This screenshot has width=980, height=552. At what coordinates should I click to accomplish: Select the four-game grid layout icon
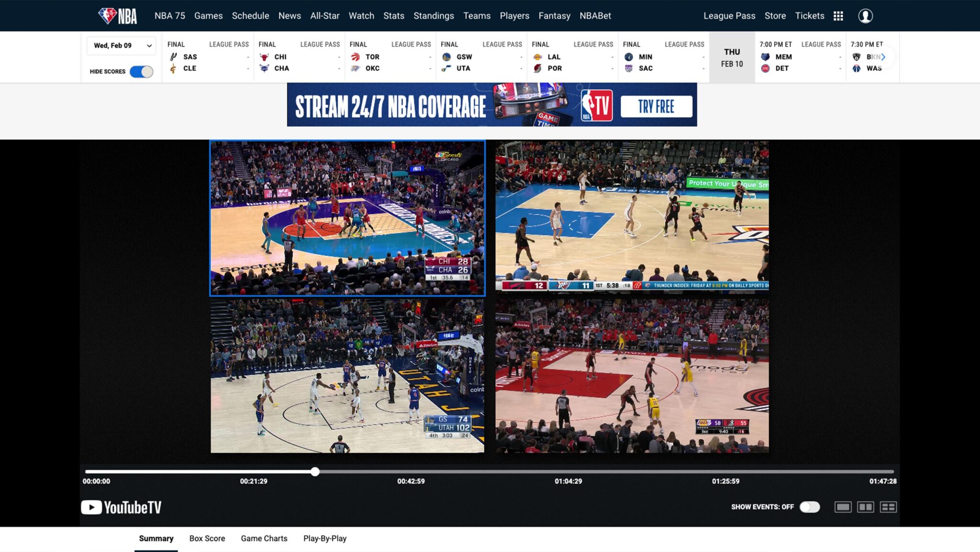[x=889, y=507]
